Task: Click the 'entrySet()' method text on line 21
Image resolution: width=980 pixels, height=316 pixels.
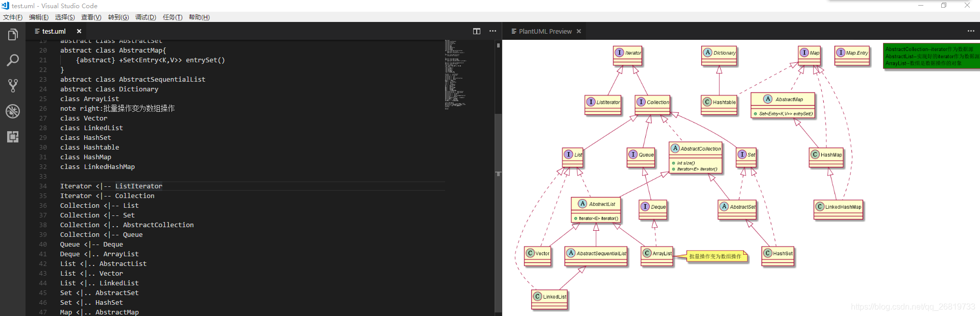Action: [205, 60]
